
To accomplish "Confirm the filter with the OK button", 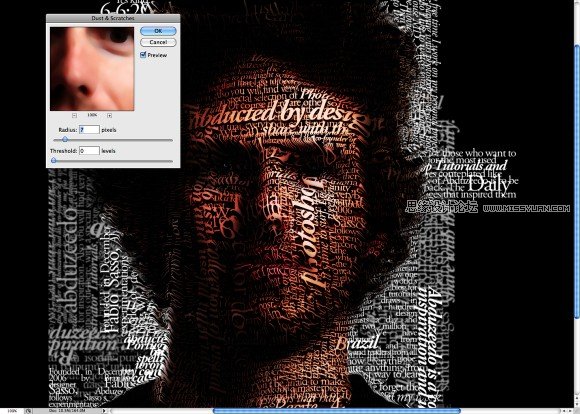I will pyautogui.click(x=158, y=31).
